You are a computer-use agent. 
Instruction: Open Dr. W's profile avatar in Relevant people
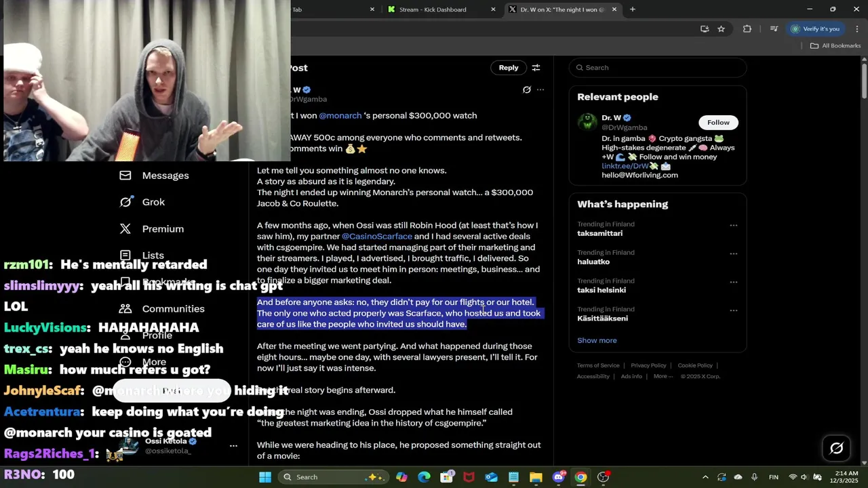587,122
